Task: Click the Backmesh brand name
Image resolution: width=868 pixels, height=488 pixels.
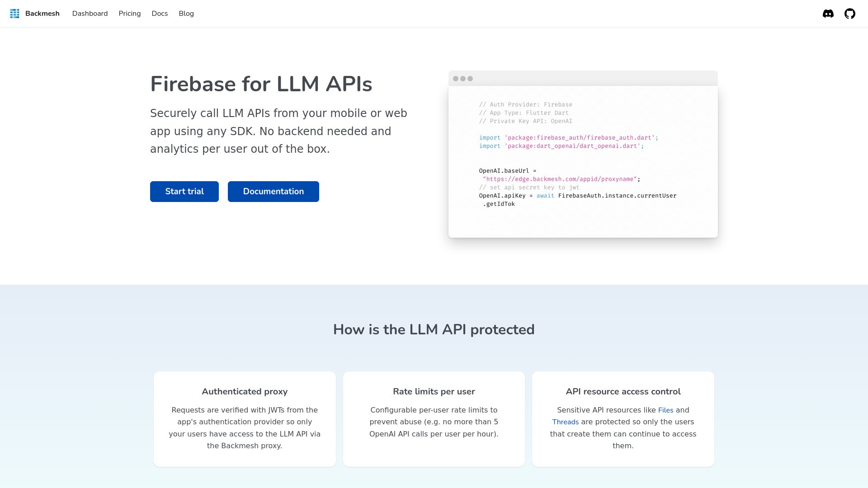Action: pyautogui.click(x=42, y=14)
